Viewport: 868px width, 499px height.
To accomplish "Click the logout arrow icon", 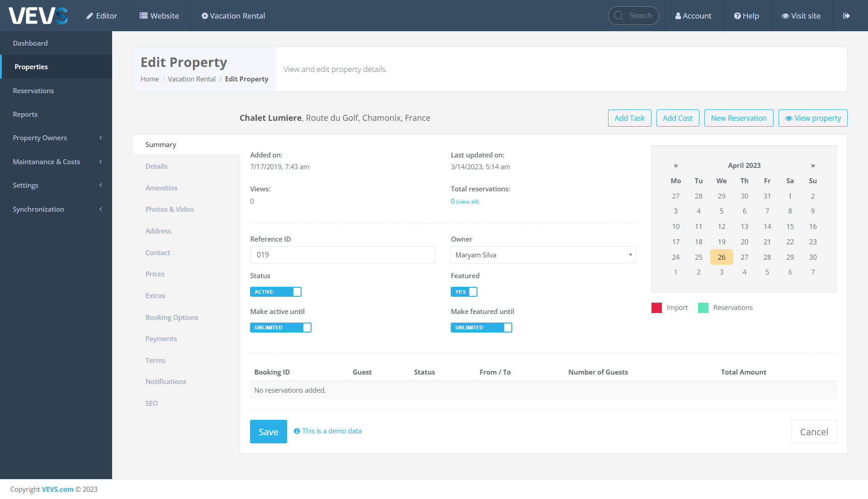I will 846,16.
